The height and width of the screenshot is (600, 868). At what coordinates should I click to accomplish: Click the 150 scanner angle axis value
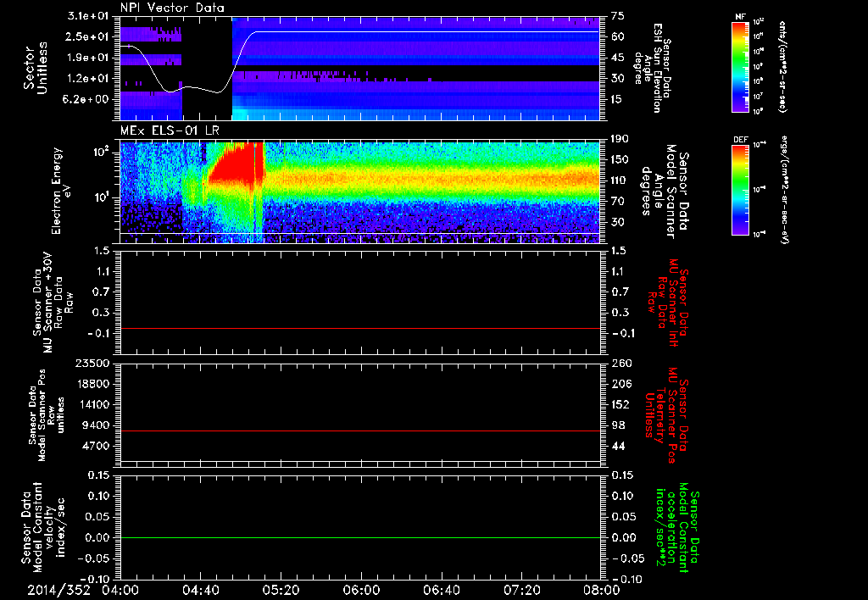coord(620,159)
